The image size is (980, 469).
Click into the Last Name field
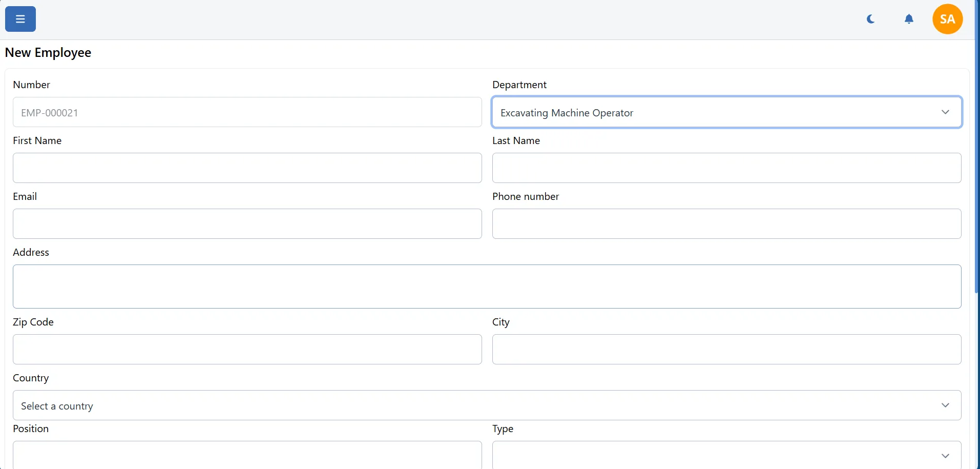pyautogui.click(x=726, y=168)
